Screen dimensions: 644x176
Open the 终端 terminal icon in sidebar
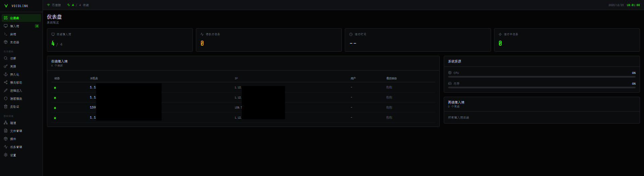pos(6,34)
